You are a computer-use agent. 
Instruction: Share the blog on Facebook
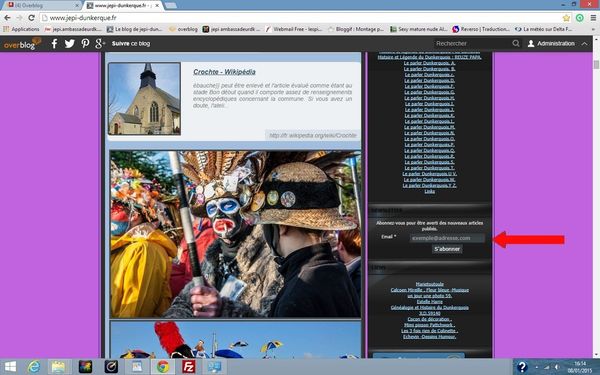pyautogui.click(x=54, y=44)
